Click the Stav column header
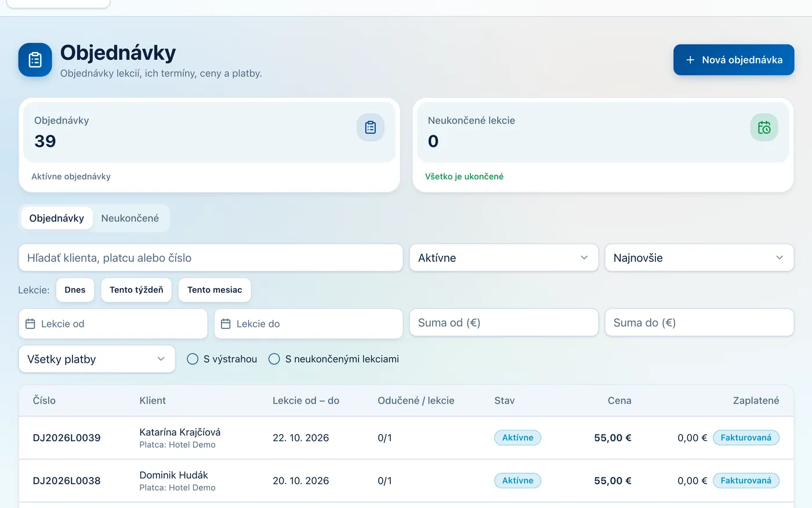 pos(505,401)
